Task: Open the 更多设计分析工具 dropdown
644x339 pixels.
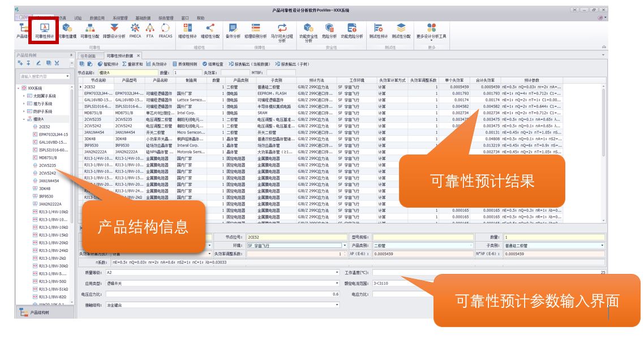Action: click(431, 31)
